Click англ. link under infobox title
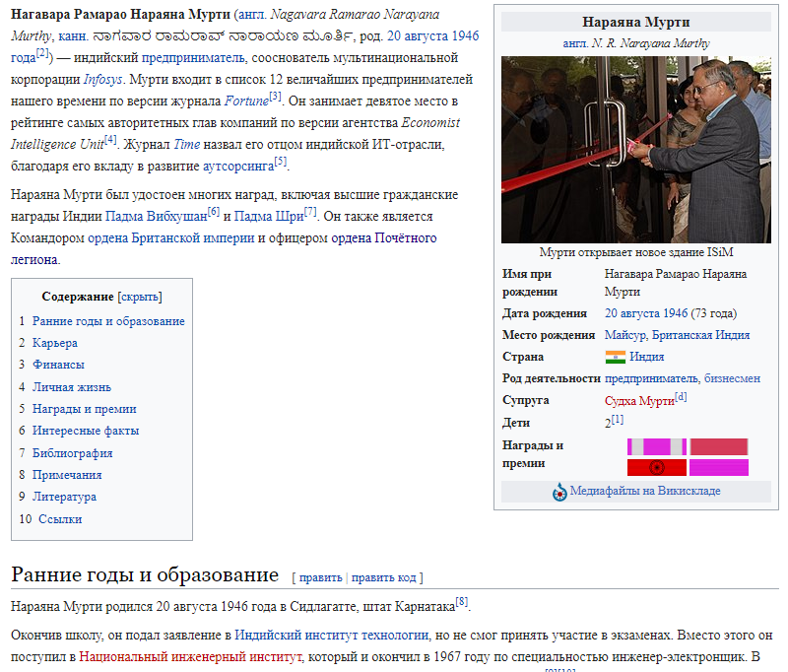Screen dimensions: 788x672 [575, 43]
